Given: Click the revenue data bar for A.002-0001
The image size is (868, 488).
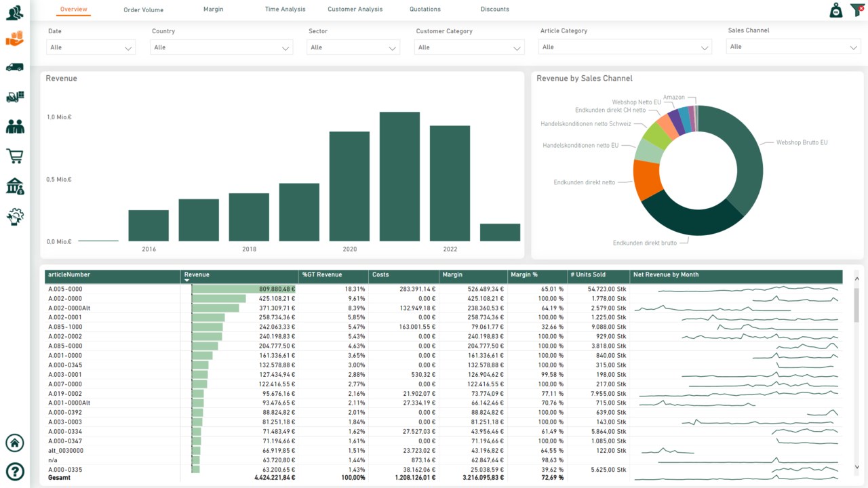Looking at the screenshot, I should click(x=208, y=317).
